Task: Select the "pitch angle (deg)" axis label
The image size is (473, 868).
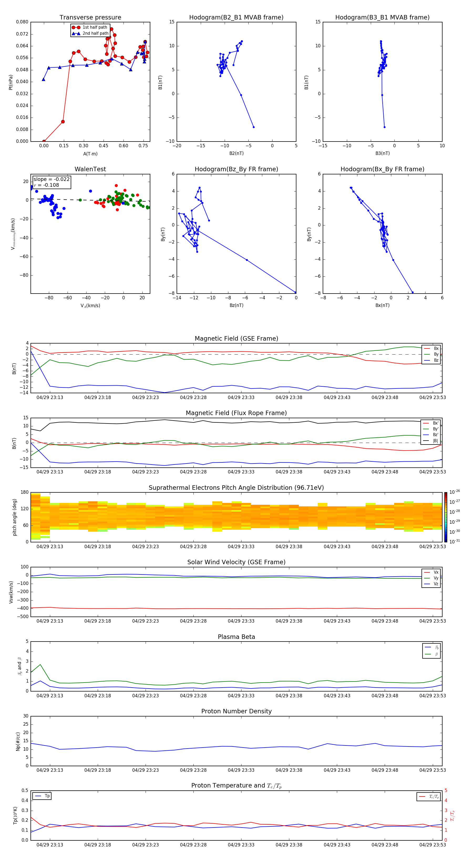Action: coord(14,517)
